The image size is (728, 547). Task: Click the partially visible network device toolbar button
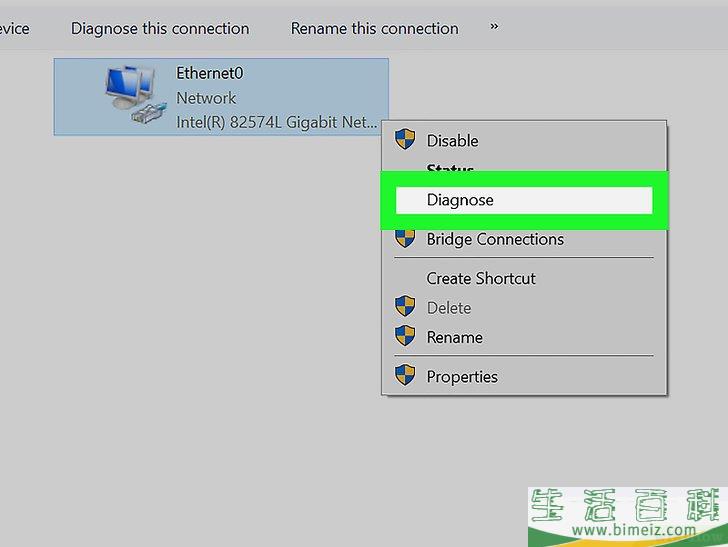click(14, 28)
